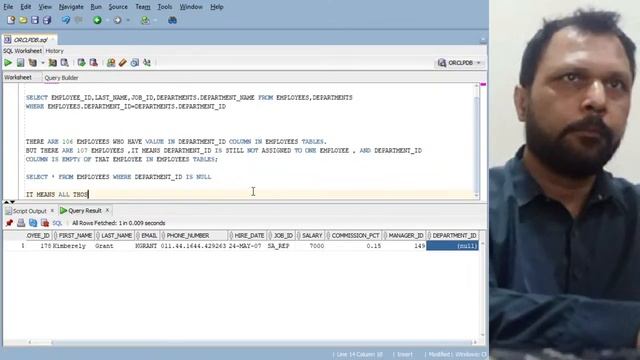Switch to the History tab
640x360 pixels.
[x=54, y=51]
